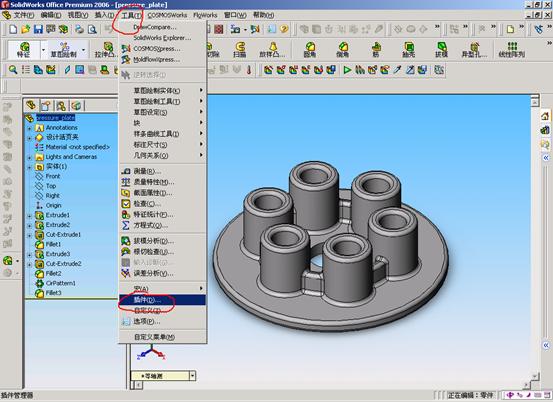Click the viewport vertical scrollbar up arrow
Screen dimensions: 553x402
click(x=535, y=102)
